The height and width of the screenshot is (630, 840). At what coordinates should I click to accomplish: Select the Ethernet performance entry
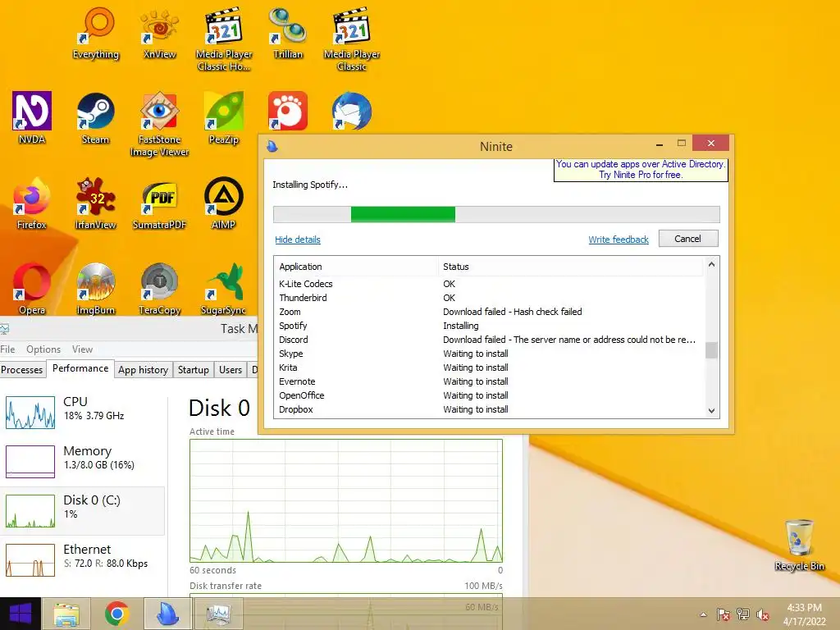(x=83, y=559)
